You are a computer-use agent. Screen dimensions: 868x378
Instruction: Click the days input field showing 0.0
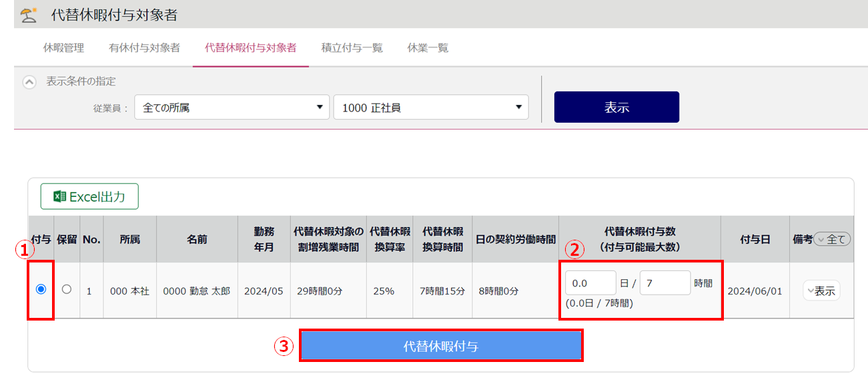point(590,282)
